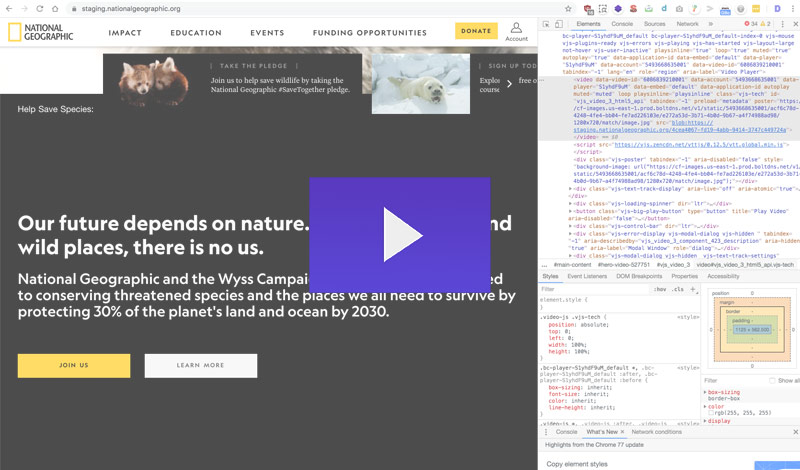Open the Account user icon
The width and height of the screenshot is (800, 470).
coord(516,31)
